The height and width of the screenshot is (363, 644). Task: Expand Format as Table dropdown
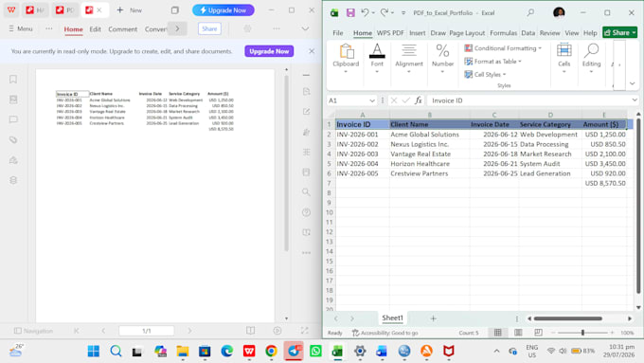tap(520, 62)
